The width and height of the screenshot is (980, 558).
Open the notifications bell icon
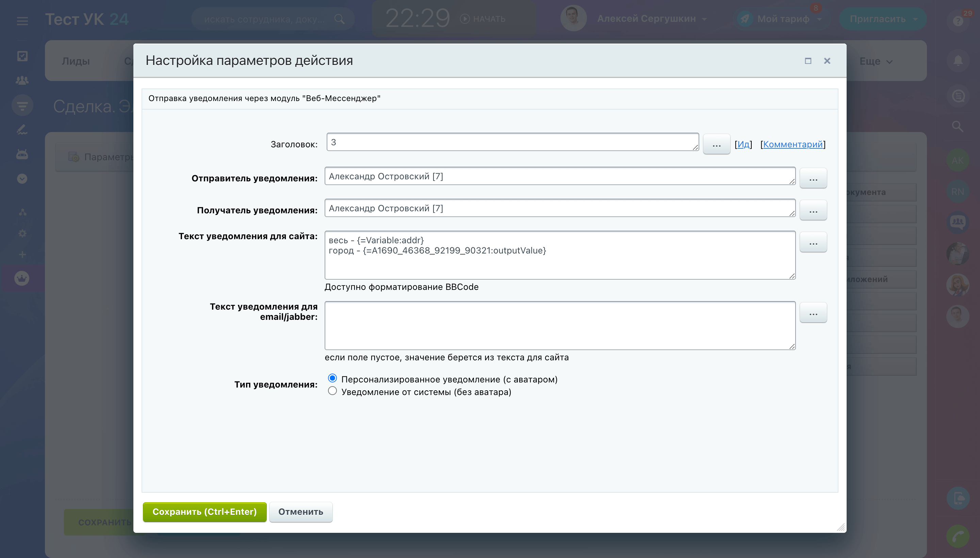click(958, 61)
